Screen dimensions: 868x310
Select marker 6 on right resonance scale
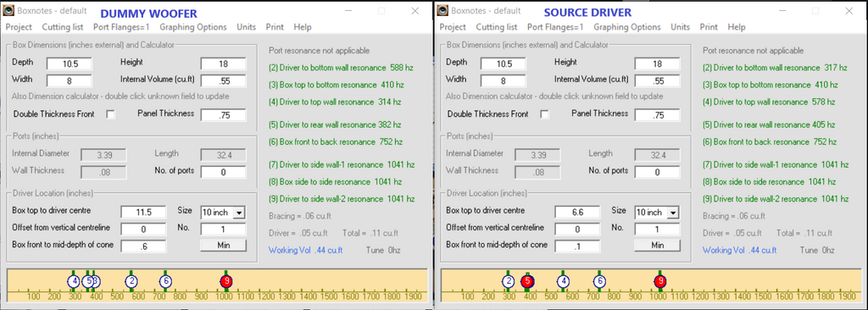point(599,281)
